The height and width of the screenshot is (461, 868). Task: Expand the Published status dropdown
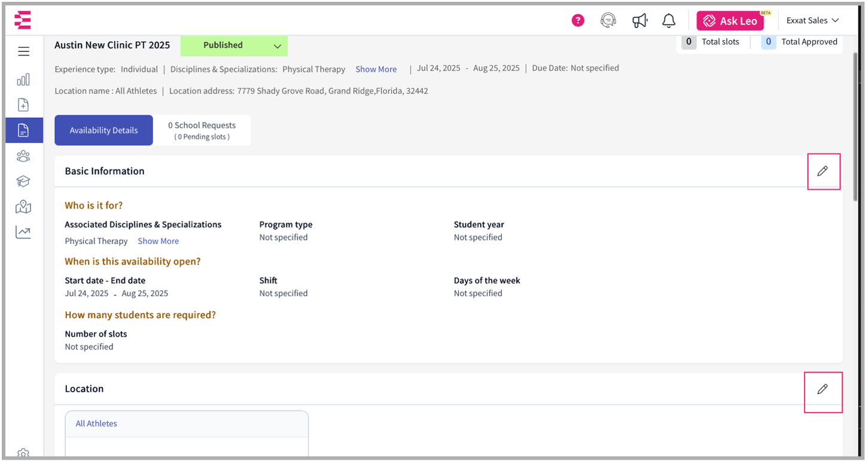click(x=277, y=46)
